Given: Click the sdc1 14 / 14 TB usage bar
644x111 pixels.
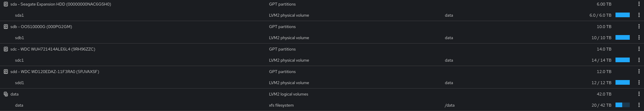Looking at the screenshot, I should (622, 60).
